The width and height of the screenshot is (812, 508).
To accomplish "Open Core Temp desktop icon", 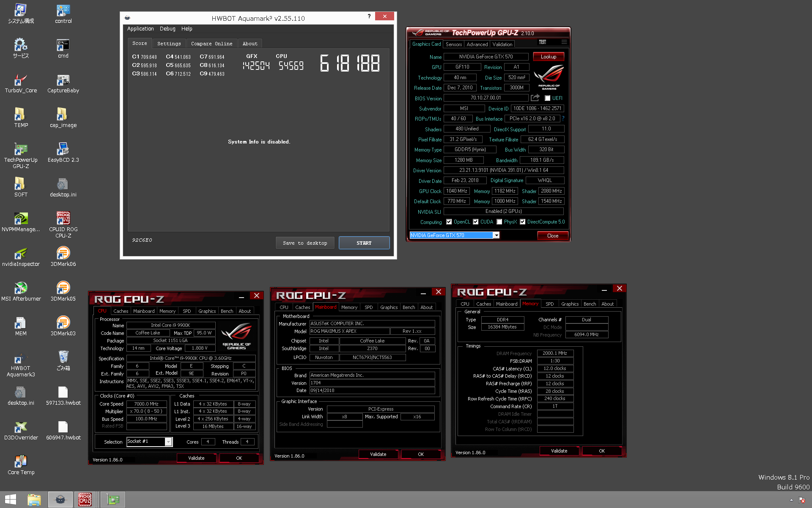I will (21, 465).
